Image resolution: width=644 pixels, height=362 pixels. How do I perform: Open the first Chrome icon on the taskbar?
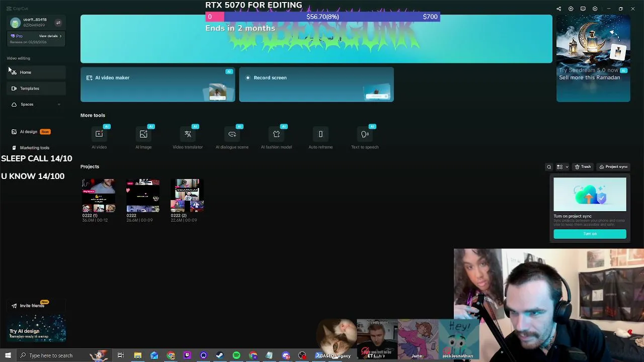(171, 355)
